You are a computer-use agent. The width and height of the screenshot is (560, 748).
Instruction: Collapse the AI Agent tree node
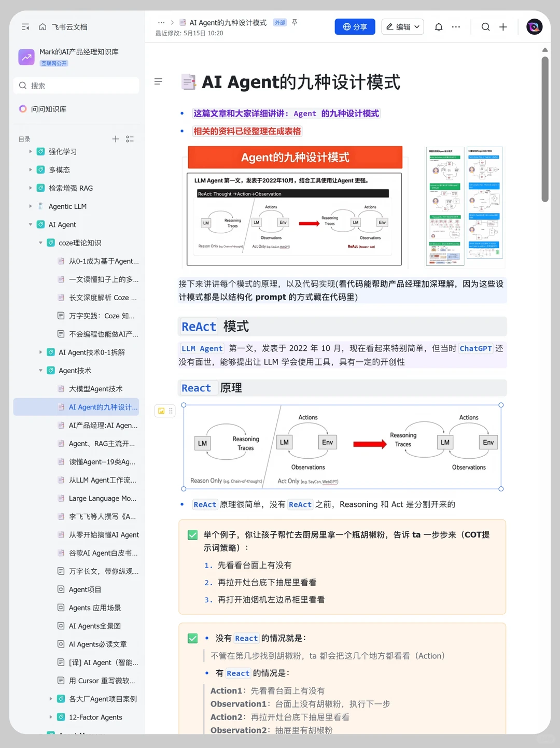[30, 224]
